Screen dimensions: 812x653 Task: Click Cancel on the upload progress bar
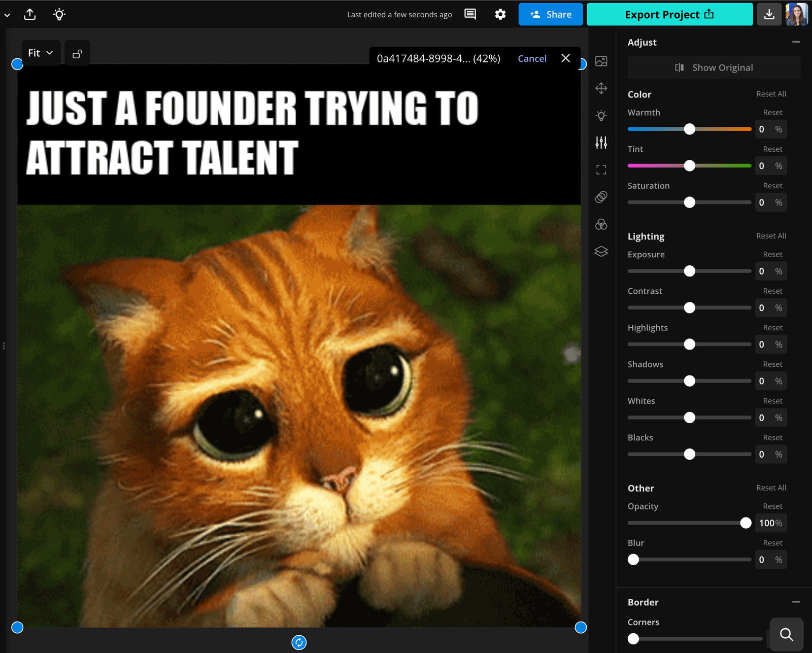[x=531, y=58]
